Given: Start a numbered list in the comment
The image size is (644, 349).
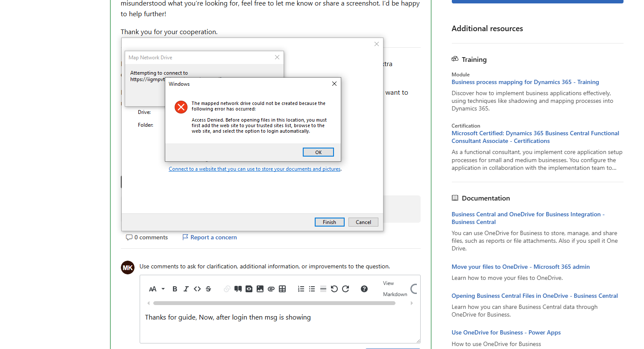Looking at the screenshot, I should 301,289.
